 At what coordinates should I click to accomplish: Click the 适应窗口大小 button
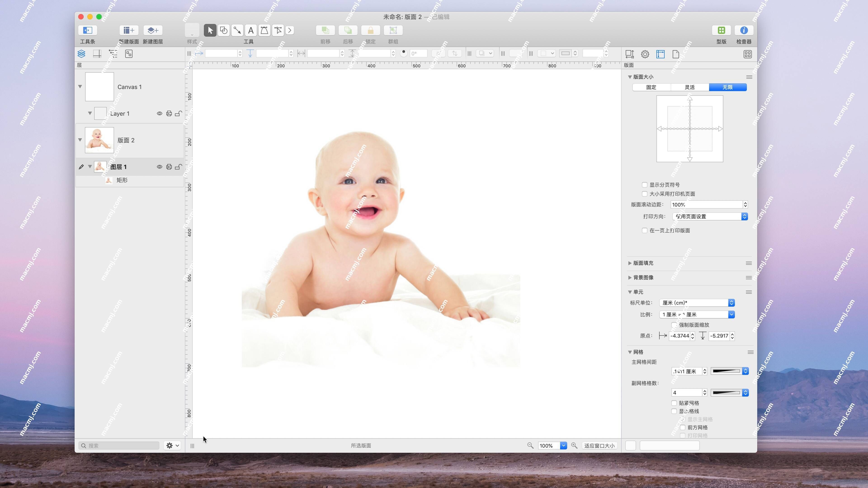(x=599, y=446)
